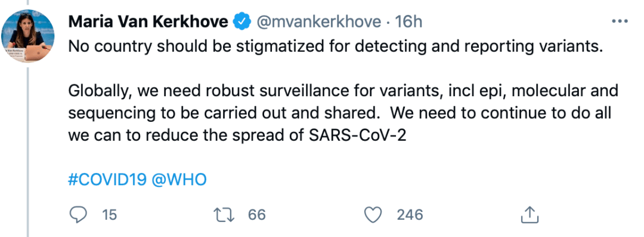
Task: Open the Maria Van Kerkhove display name
Action: pyautogui.click(x=148, y=22)
